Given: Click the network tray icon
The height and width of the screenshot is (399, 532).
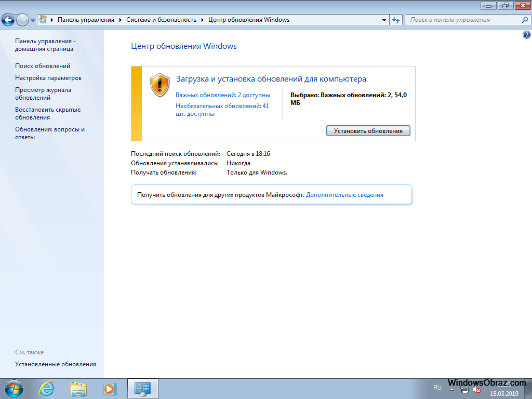Looking at the screenshot, I should (464, 390).
